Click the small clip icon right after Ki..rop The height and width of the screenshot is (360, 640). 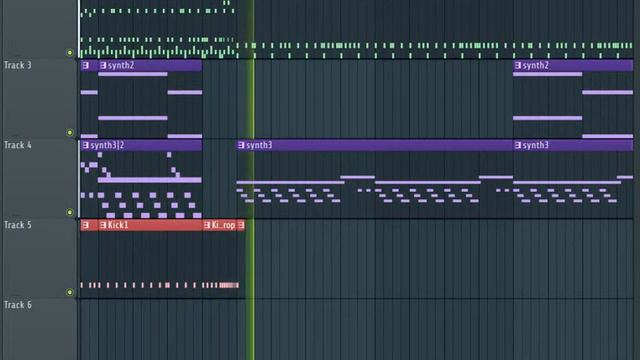coord(241,225)
